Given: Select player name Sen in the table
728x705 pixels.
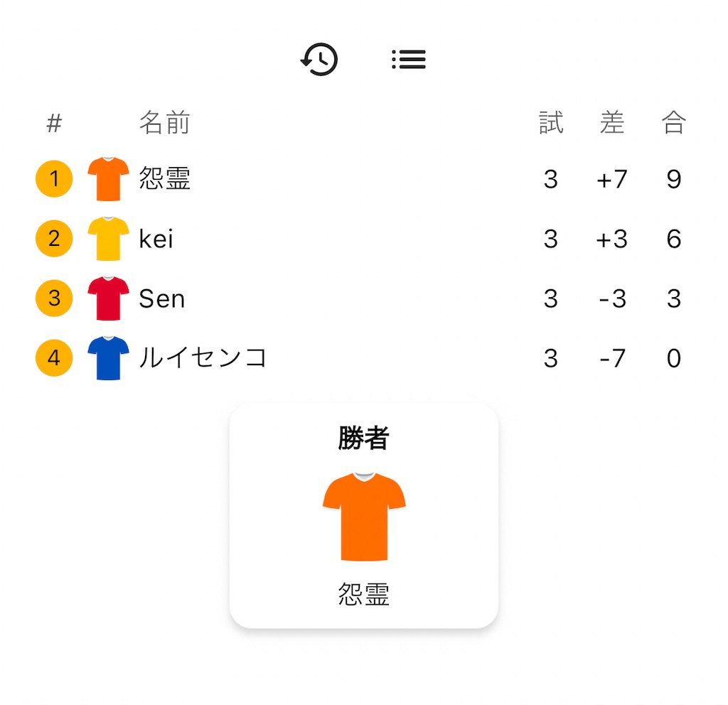Looking at the screenshot, I should click(x=162, y=299).
